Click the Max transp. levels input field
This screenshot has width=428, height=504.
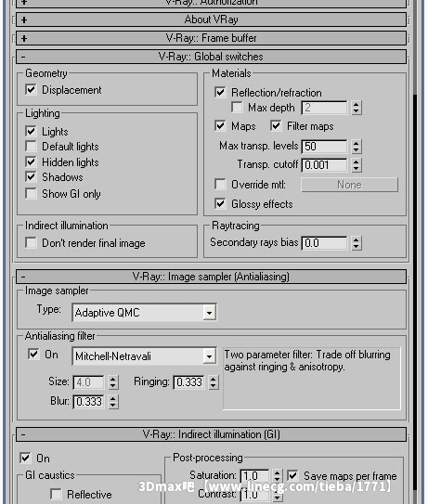coord(324,147)
